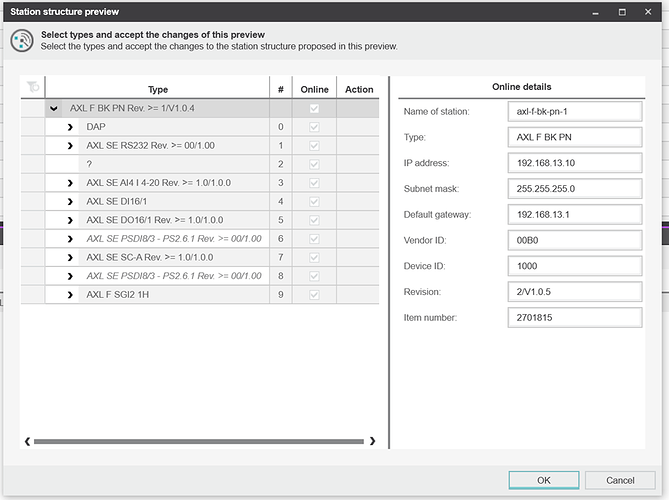This screenshot has height=500, width=669.
Task: Toggle Online checkbox for DAP row
Action: (315, 127)
